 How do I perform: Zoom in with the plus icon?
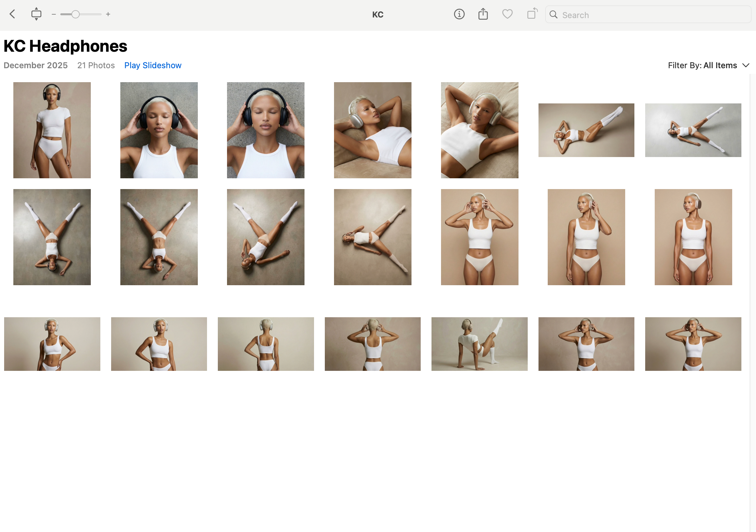click(108, 14)
